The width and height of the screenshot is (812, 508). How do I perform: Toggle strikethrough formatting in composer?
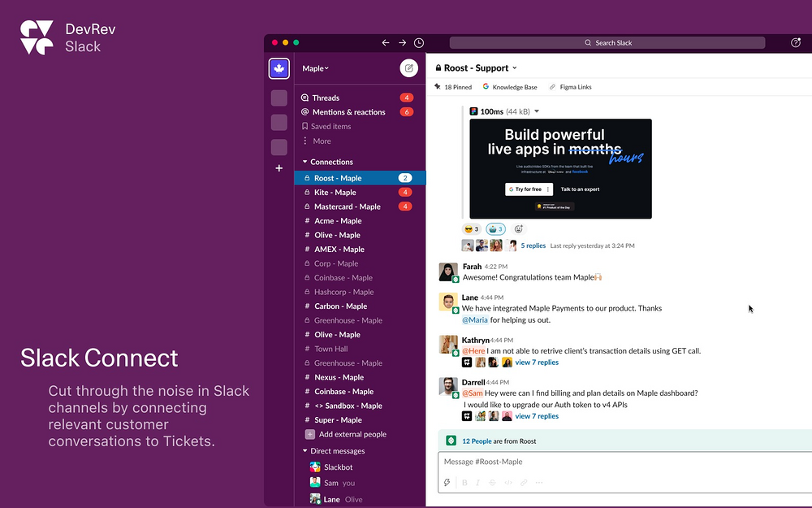[493, 483]
